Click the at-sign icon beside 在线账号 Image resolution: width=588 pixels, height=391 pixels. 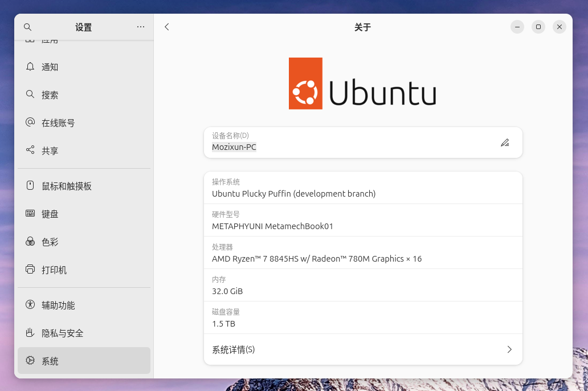(x=30, y=122)
